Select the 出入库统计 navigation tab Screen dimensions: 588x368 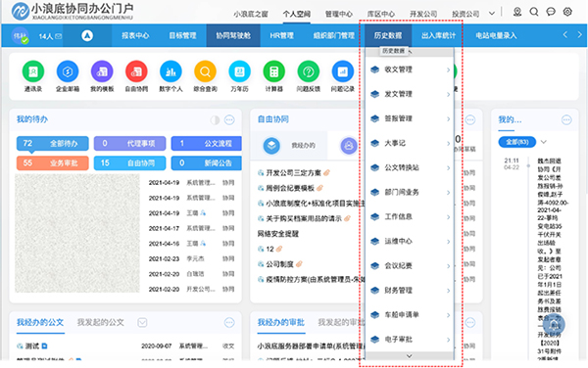pos(438,36)
